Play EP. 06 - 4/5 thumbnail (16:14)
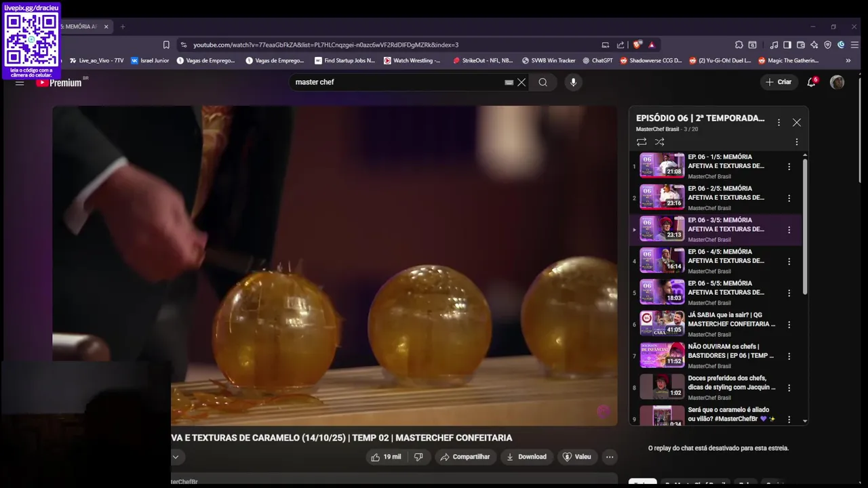 (x=662, y=260)
